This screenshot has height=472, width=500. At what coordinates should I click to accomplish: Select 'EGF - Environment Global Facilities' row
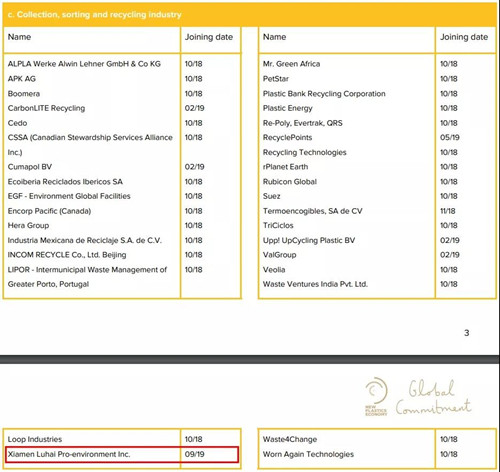(69, 196)
